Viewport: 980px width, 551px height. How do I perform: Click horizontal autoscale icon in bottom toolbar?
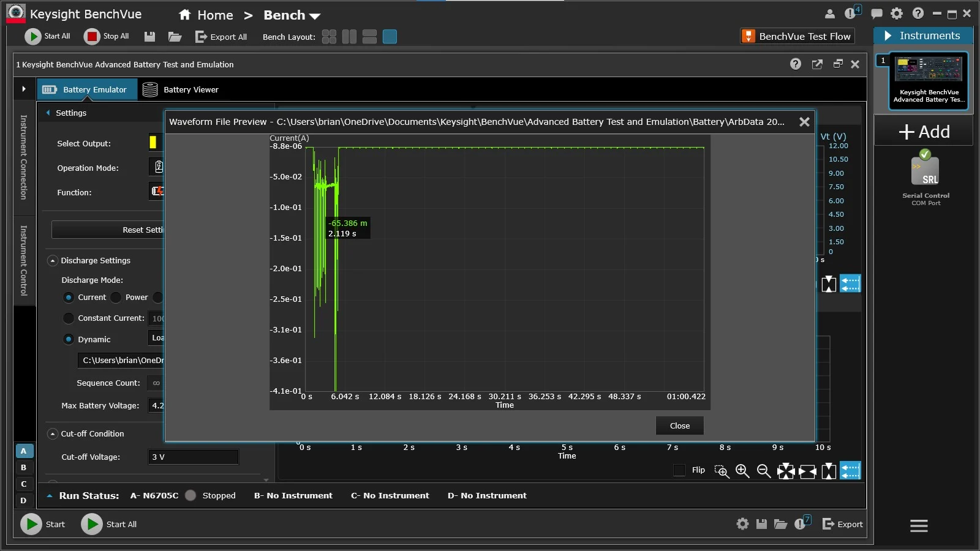click(x=807, y=471)
